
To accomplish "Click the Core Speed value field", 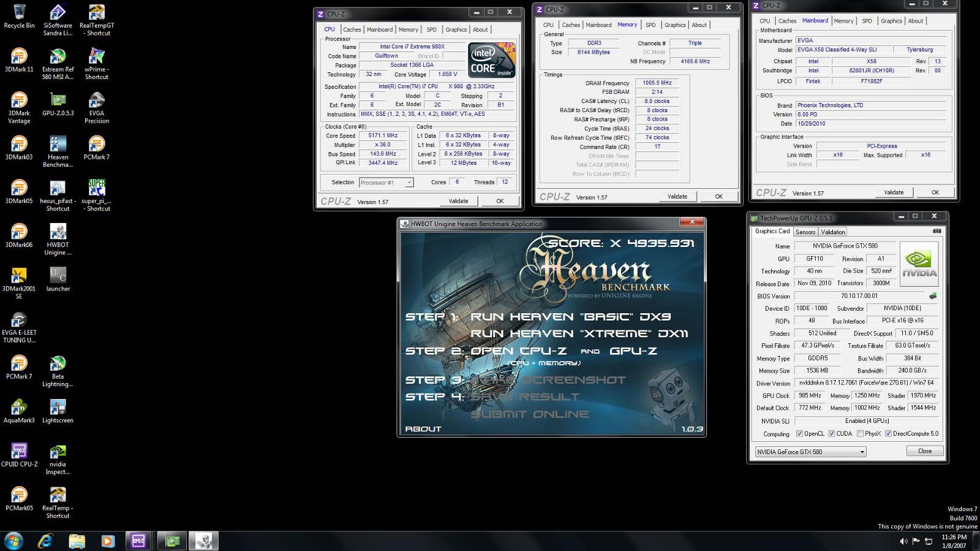I will tap(383, 136).
